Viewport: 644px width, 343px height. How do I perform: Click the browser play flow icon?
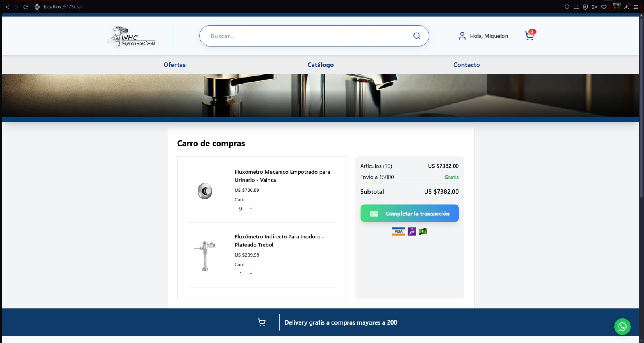(594, 7)
